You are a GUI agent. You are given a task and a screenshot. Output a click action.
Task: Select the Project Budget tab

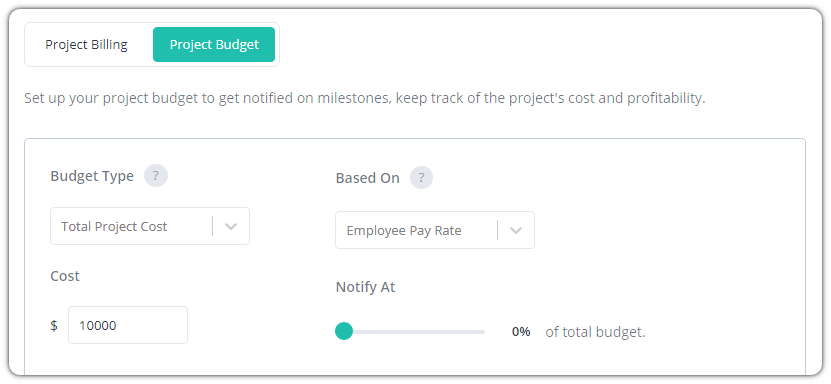pyautogui.click(x=214, y=44)
